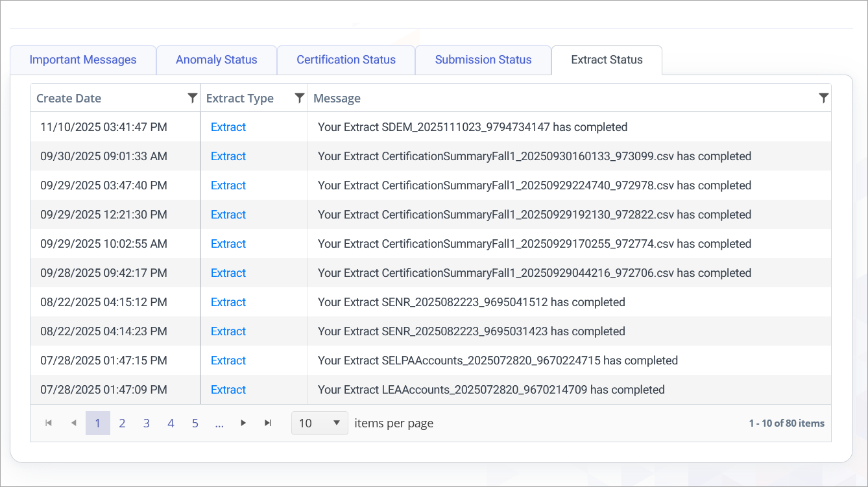Open the items per page dropdown

pyautogui.click(x=319, y=422)
